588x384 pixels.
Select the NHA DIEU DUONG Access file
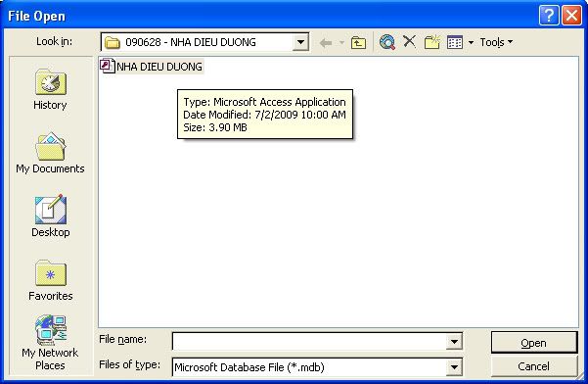click(x=152, y=67)
